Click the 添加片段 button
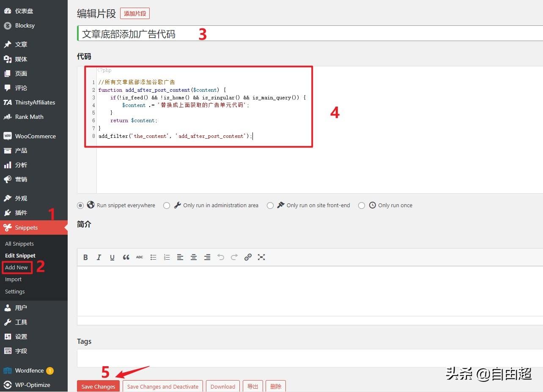The width and height of the screenshot is (543, 392). pos(135,14)
